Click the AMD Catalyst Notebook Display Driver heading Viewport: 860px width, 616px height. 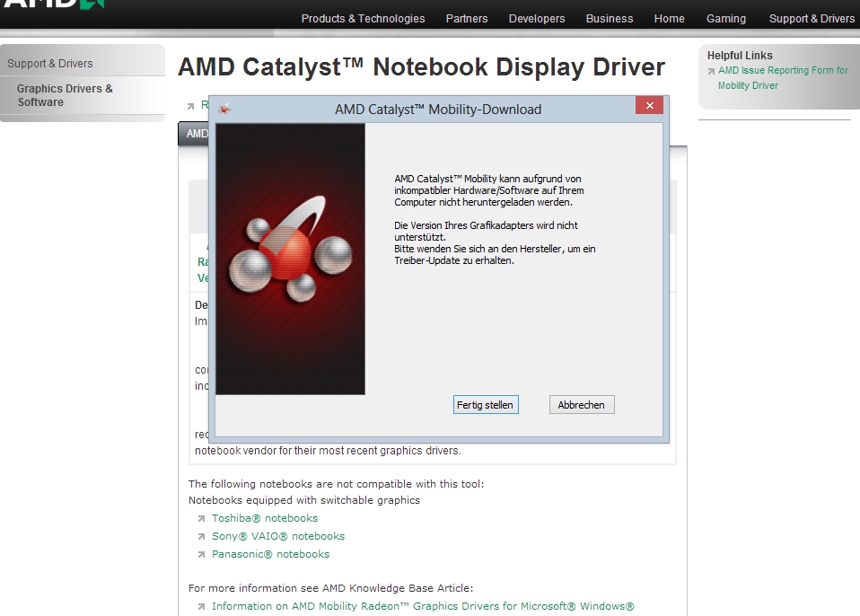421,67
